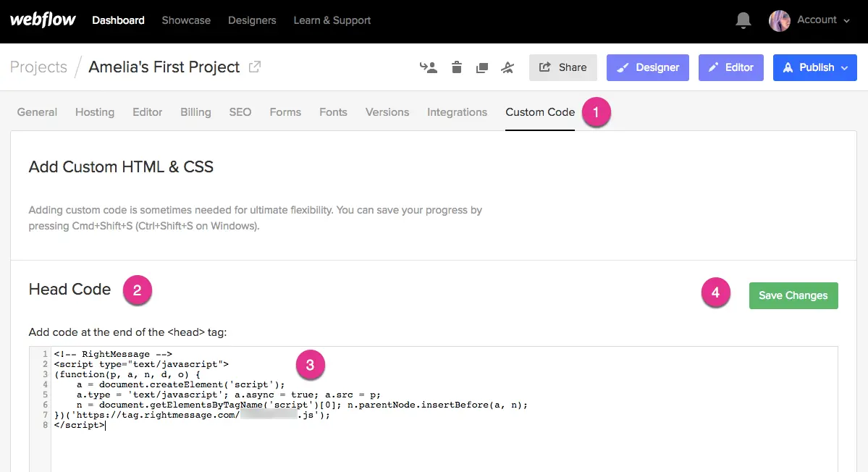
Task: Open Learn & Support in top navigation
Action: coord(332,20)
